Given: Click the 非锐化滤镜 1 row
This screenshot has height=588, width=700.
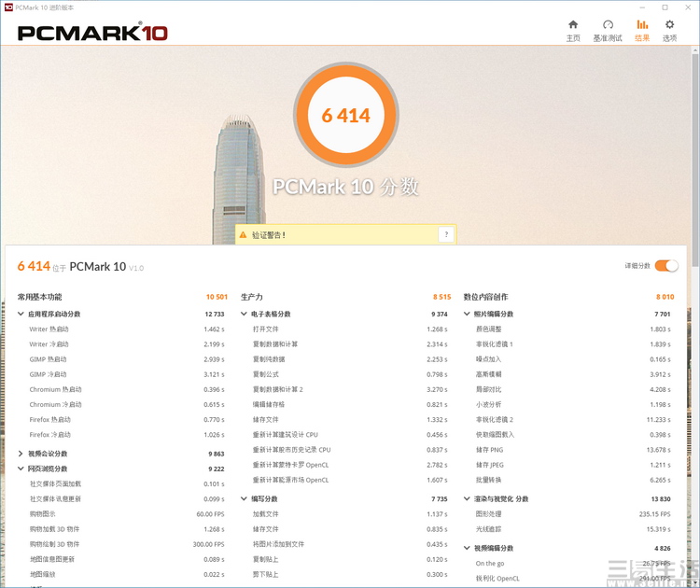Looking at the screenshot, I should [x=573, y=344].
